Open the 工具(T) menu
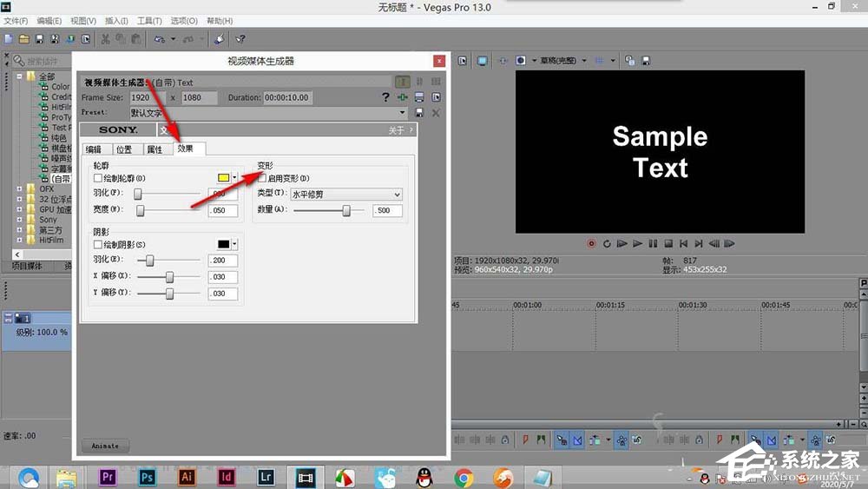868x489 pixels. click(149, 21)
